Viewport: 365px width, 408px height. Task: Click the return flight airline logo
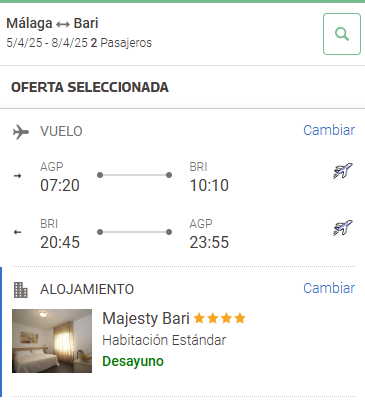click(343, 228)
